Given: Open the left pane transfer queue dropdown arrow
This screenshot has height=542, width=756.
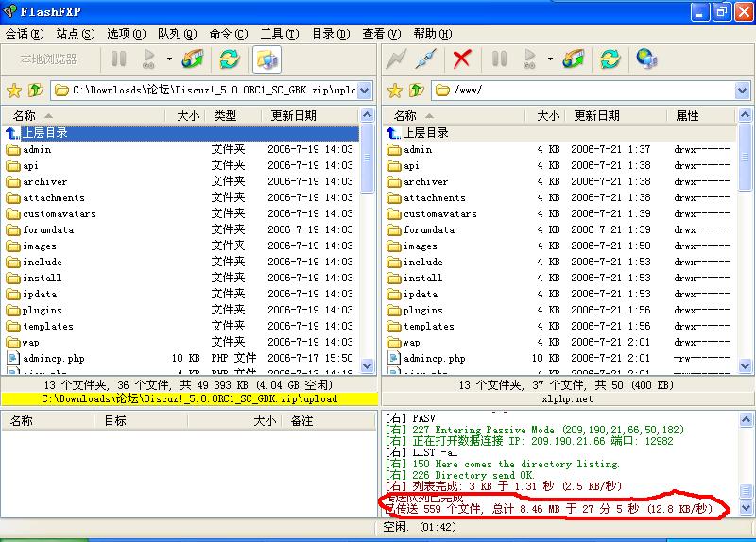Looking at the screenshot, I should point(169,59).
